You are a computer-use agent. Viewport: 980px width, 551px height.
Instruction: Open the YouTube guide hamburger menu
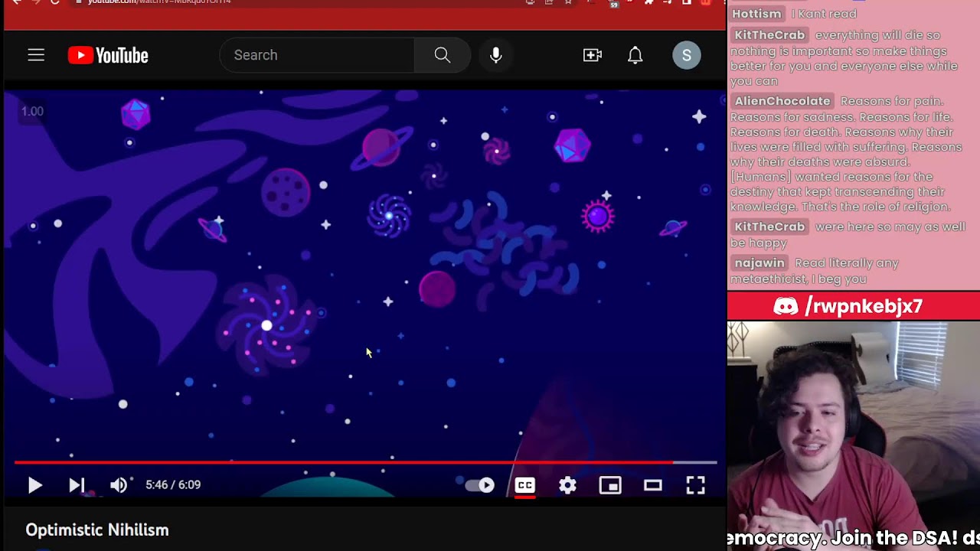point(36,55)
